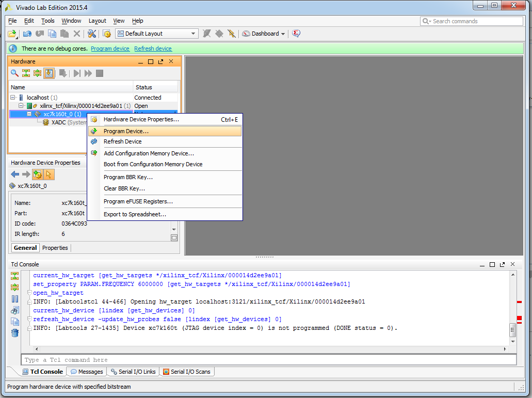Pause output in the Tcl Console
Viewport: 532px width, 398px height.
tap(15, 299)
